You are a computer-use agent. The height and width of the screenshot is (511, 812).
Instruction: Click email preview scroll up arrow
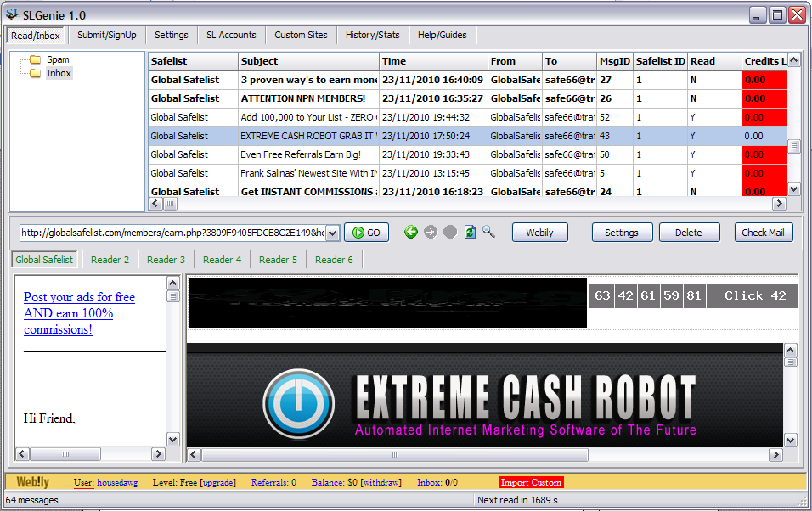(x=173, y=283)
